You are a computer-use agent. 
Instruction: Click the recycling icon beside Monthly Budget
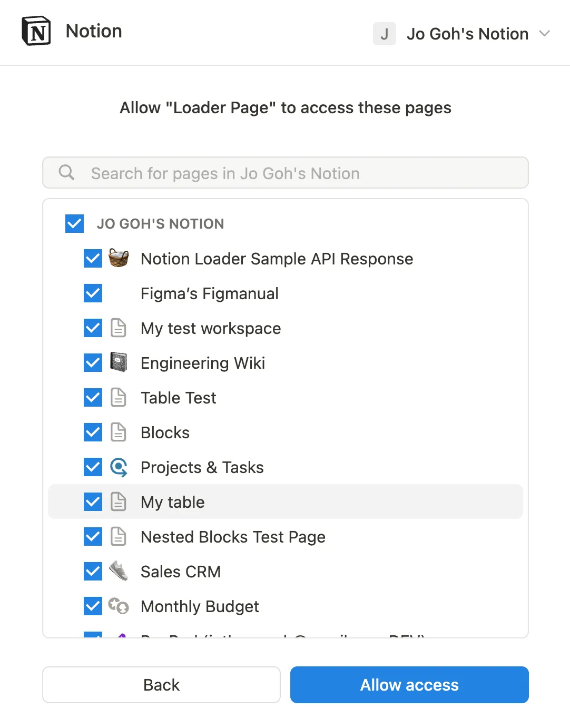(x=119, y=606)
